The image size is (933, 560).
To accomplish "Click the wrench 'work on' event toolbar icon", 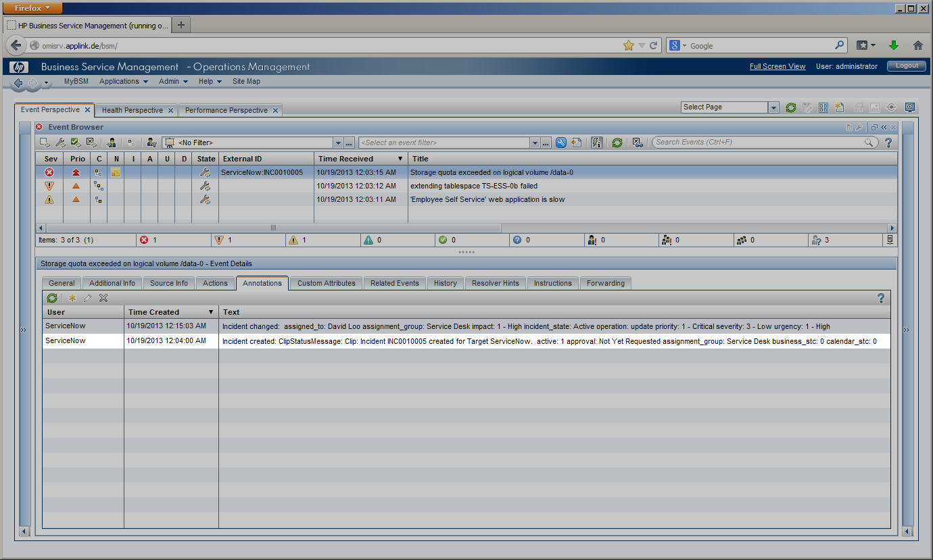I will coord(60,143).
